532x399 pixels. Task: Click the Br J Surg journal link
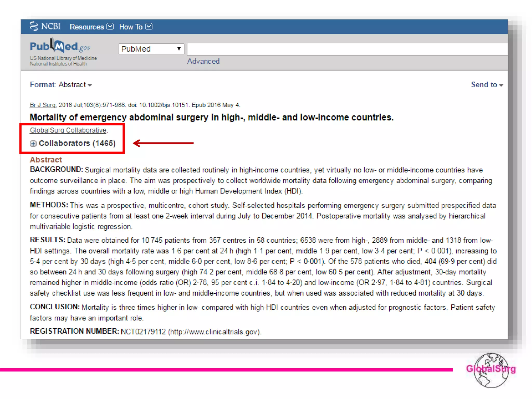[x=43, y=105]
